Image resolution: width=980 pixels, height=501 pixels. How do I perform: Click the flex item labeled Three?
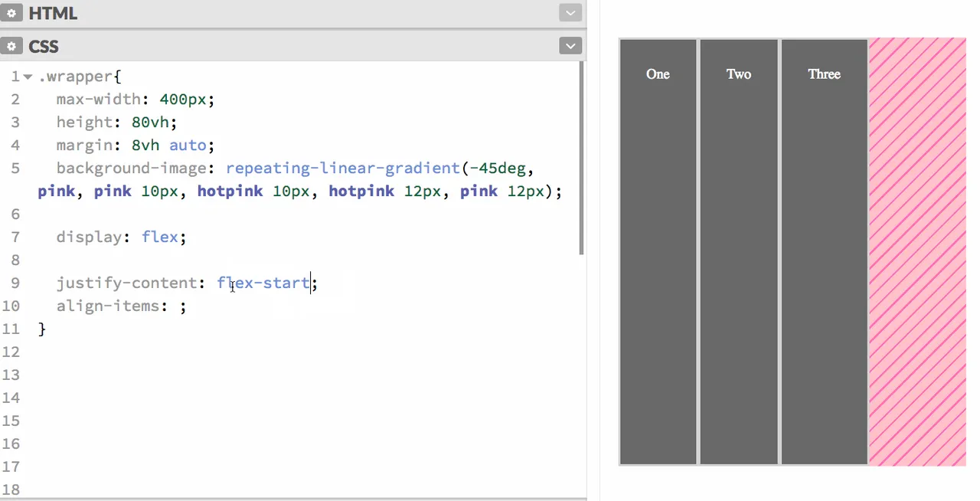click(825, 251)
